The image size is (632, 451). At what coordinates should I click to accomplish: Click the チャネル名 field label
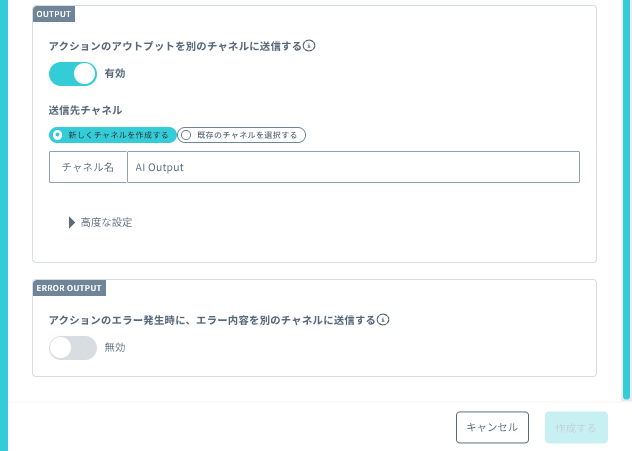[x=88, y=167]
